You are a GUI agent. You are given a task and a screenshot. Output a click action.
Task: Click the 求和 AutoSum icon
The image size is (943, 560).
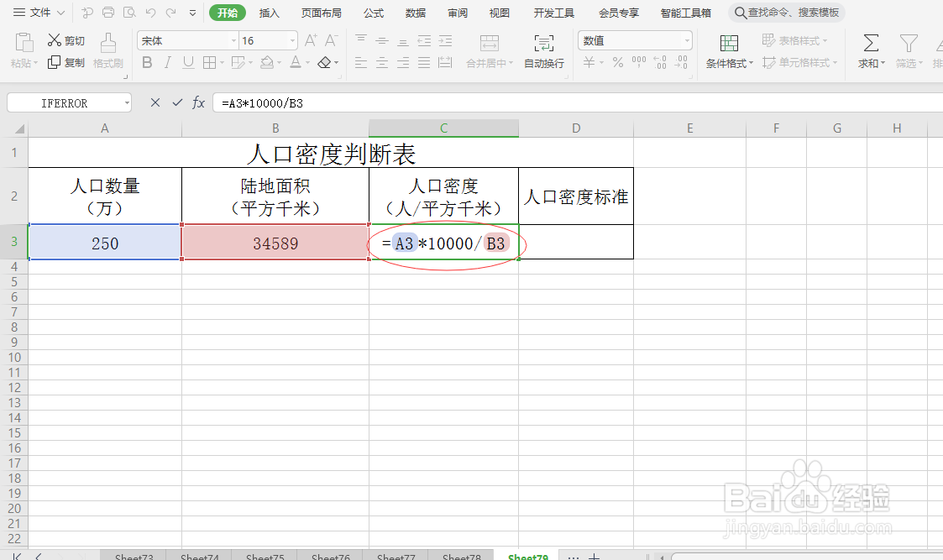[x=870, y=50]
